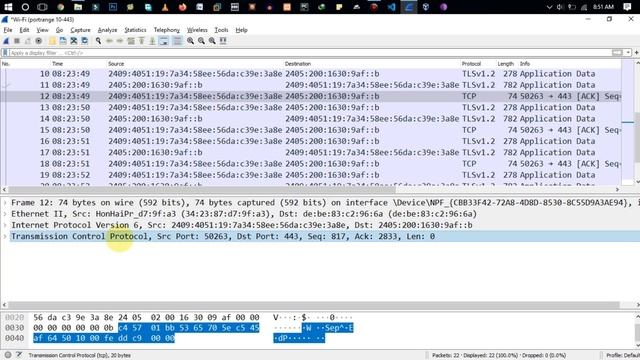Click the packet details horizontal scrollbar
640x360 pixels.
coord(313,305)
